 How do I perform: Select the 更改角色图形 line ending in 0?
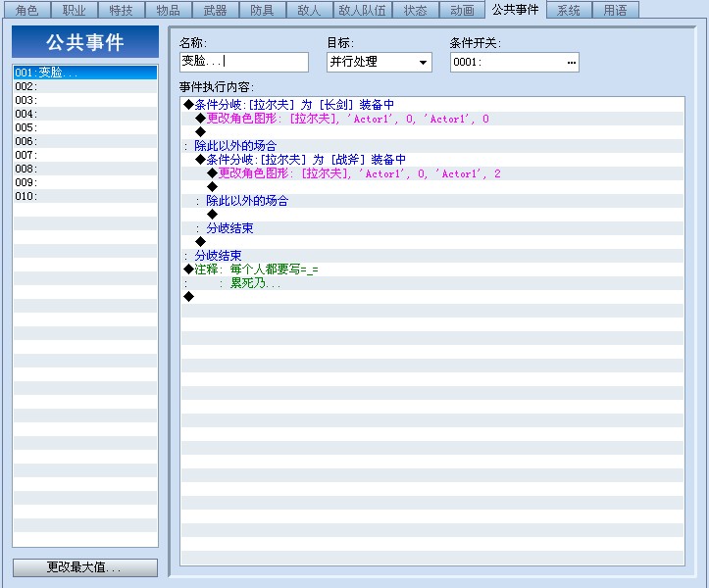point(432,119)
